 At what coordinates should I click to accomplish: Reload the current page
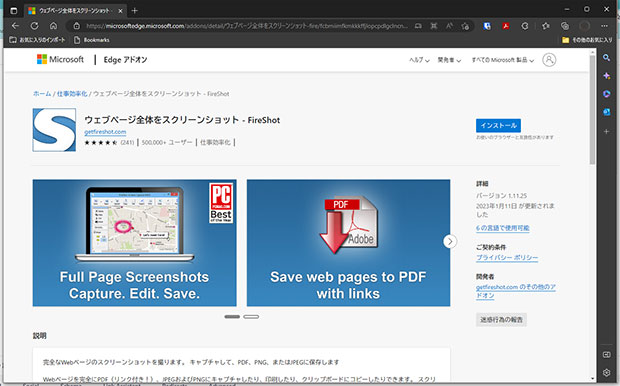coord(34,26)
